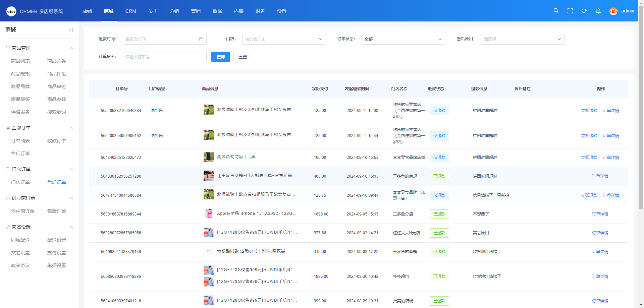
Task: Toggle fullscreen mode icon
Action: pos(570,11)
